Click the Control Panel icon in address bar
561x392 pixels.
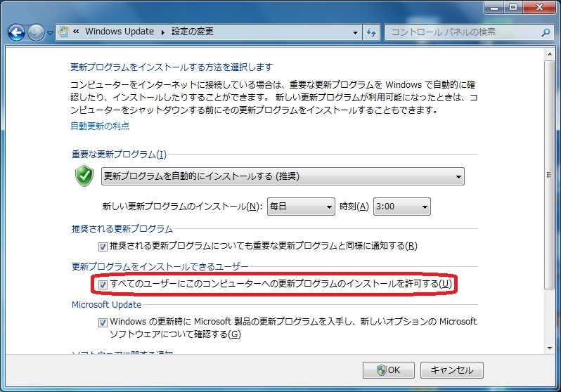(63, 32)
